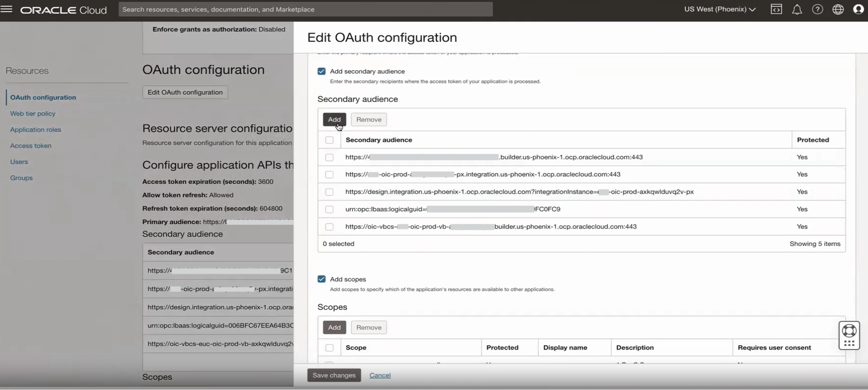Uncheck the Add secondary audience checkbox
This screenshot has width=868, height=390.
[322, 71]
